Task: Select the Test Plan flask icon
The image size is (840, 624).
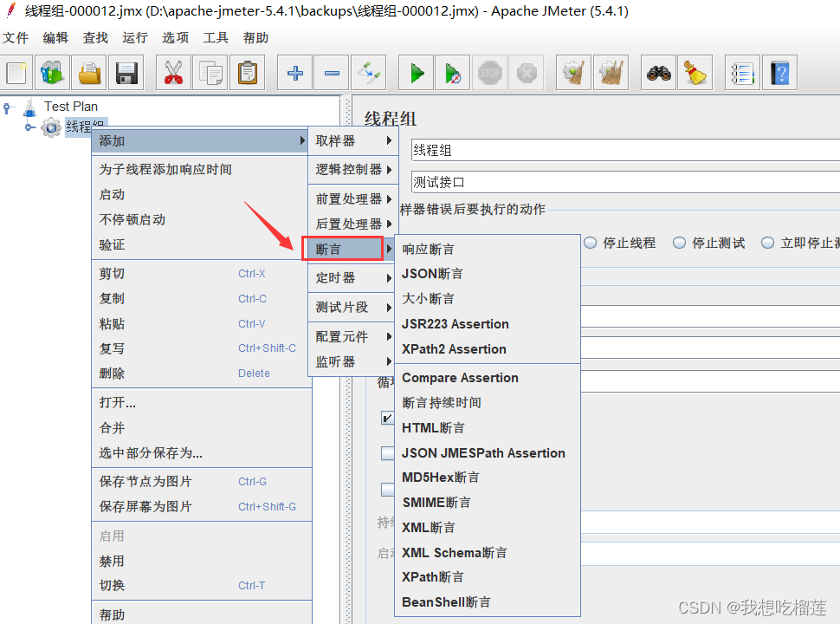Action: tap(30, 107)
